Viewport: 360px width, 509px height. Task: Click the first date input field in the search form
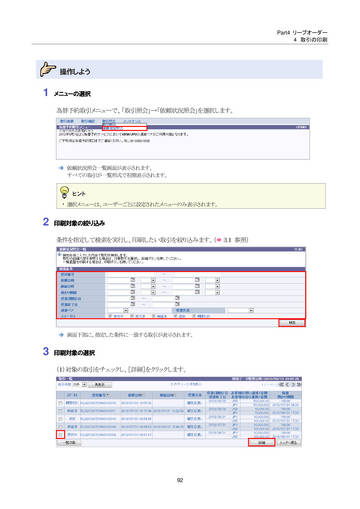pos(118,280)
